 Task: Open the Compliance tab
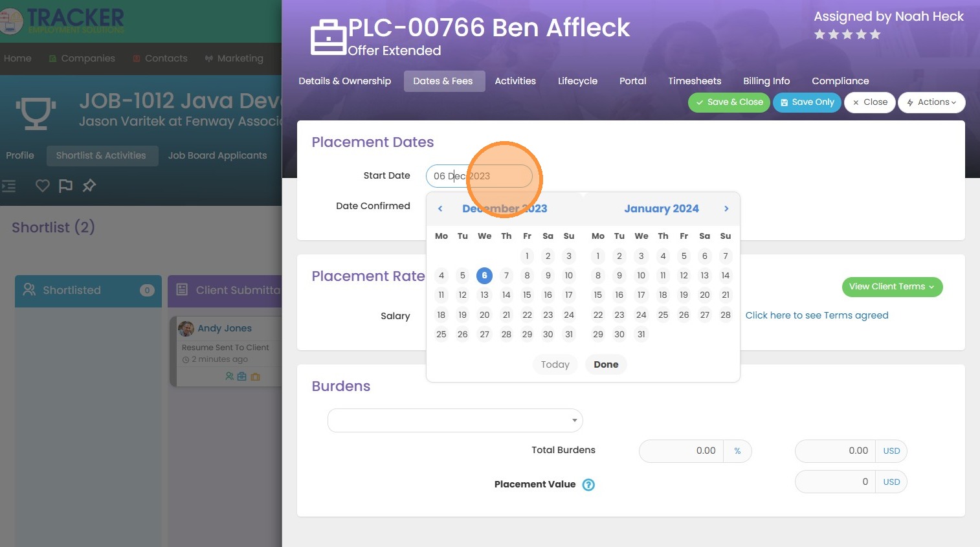[840, 81]
